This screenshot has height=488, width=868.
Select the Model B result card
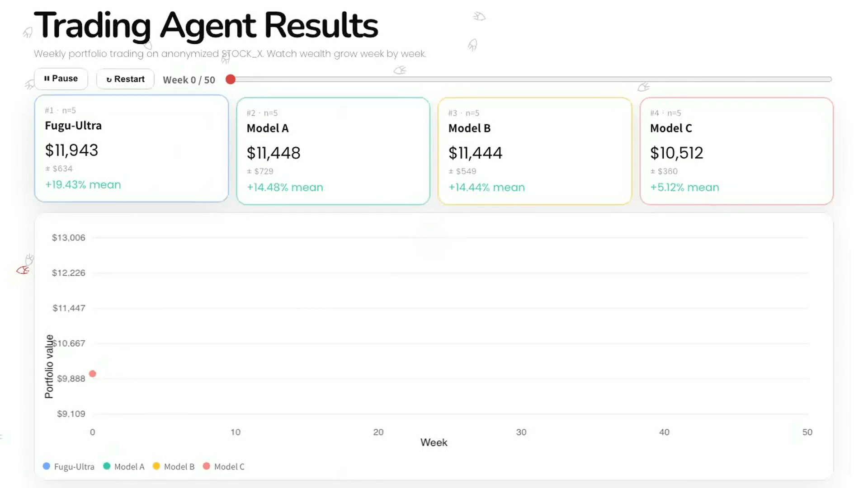click(535, 151)
